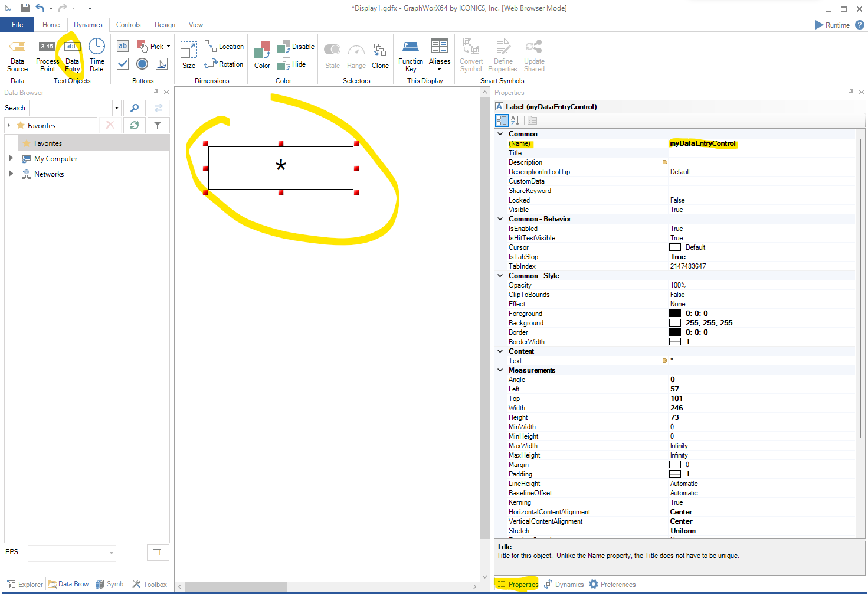Image resolution: width=868 pixels, height=594 pixels.
Task: Expand the My Computer node
Action: (11, 158)
